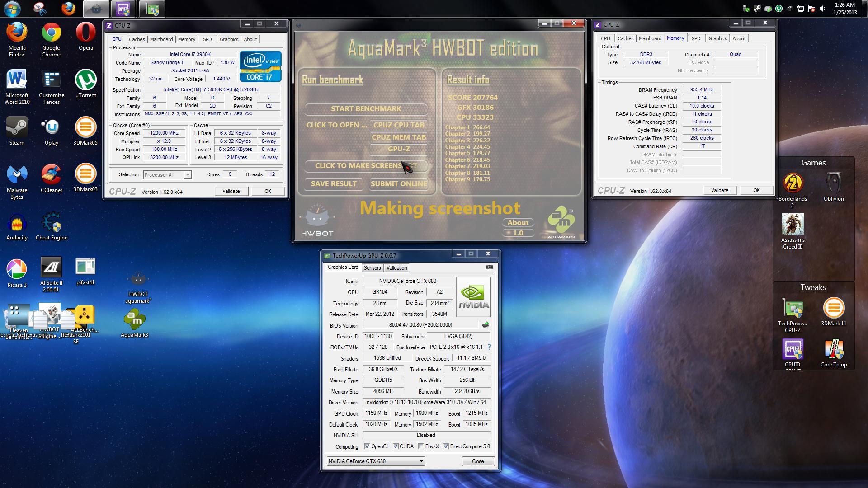Click START BENCHMARK in AquaMark

coord(366,109)
